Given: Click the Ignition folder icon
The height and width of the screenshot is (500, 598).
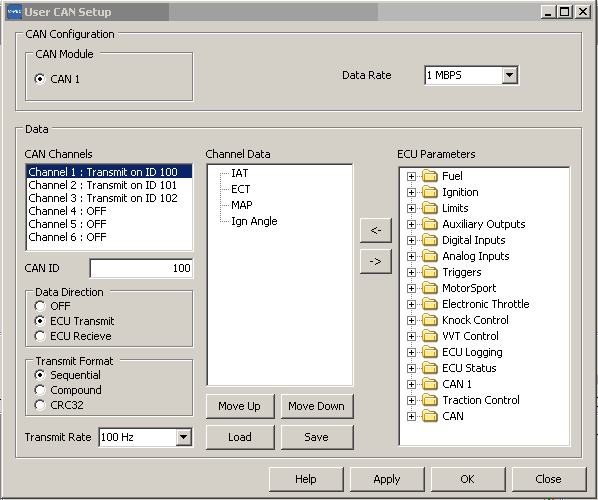Looking at the screenshot, I should click(430, 192).
